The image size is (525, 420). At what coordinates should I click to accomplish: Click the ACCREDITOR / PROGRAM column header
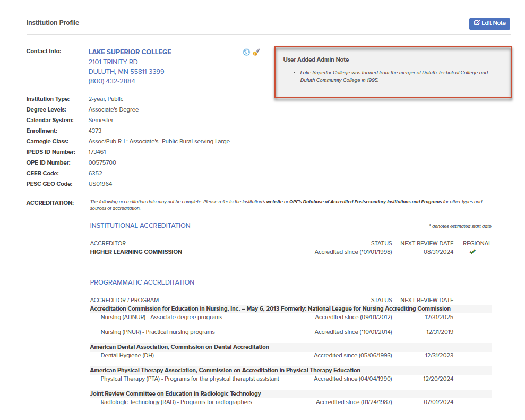click(125, 301)
